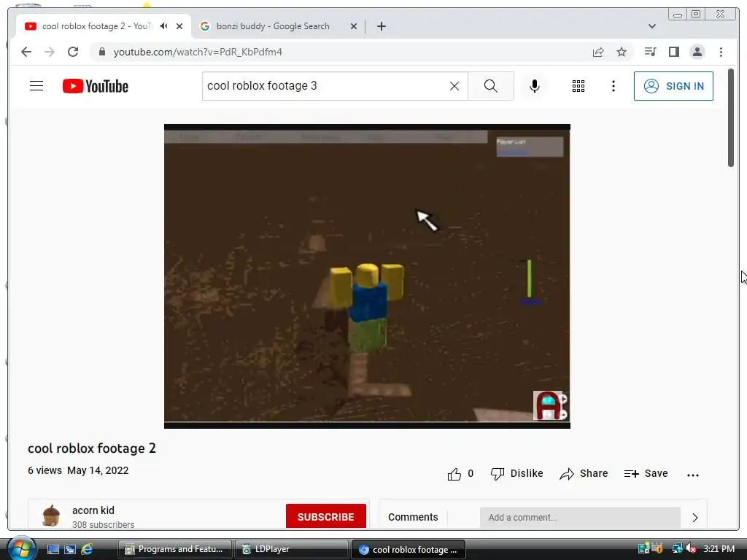
Task: Click the switch windows quick launch icon
Action: [x=70, y=549]
